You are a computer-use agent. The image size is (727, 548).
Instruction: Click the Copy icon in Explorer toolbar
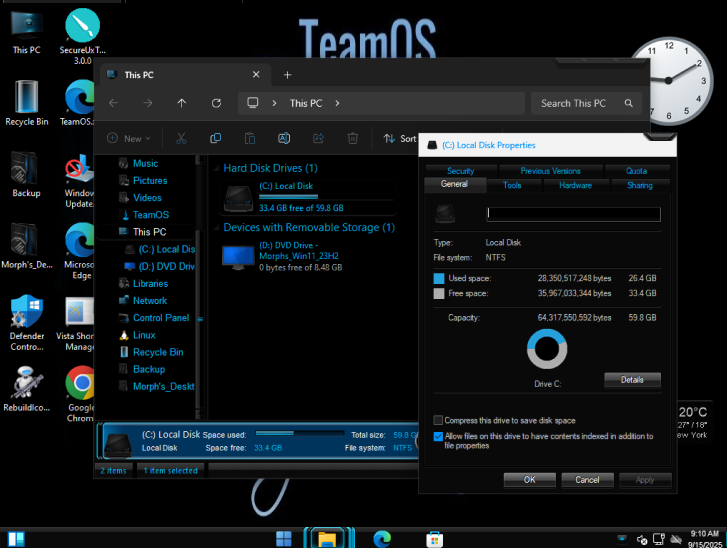(215, 138)
